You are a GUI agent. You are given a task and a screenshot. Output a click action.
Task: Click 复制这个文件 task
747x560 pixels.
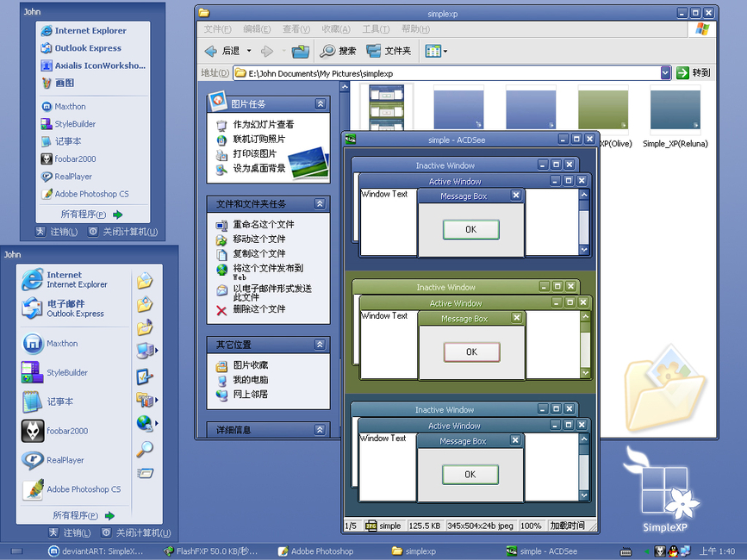(251, 254)
